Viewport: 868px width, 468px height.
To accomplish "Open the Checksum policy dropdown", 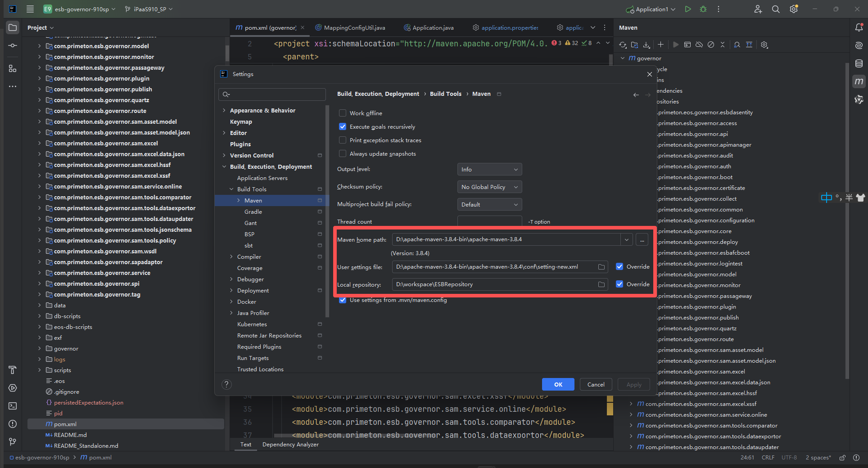I will pyautogui.click(x=489, y=187).
